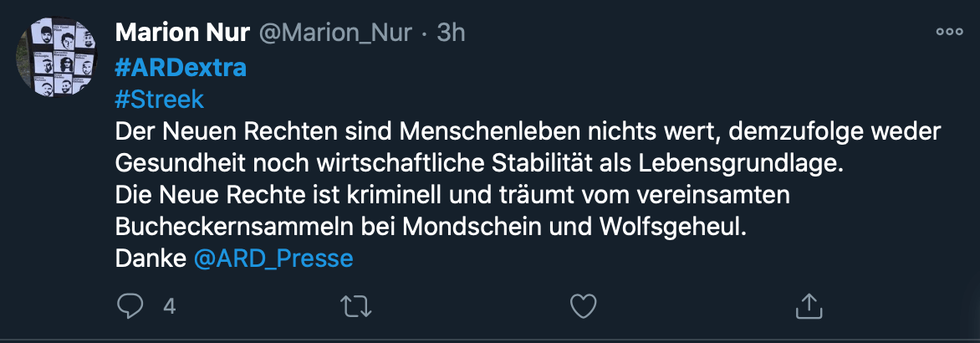Like the tweet with the heart icon
The height and width of the screenshot is (343, 980).
pyautogui.click(x=583, y=306)
